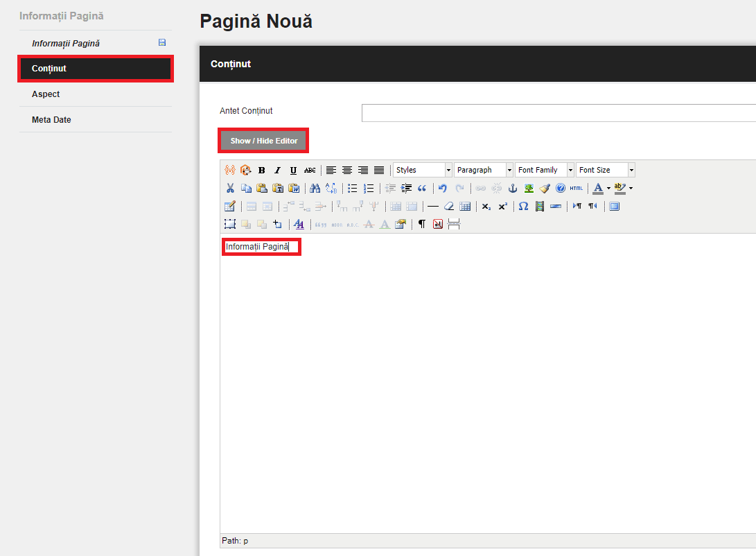Toggle italic formatting in the editor
Image resolution: width=756 pixels, height=556 pixels.
click(x=277, y=171)
